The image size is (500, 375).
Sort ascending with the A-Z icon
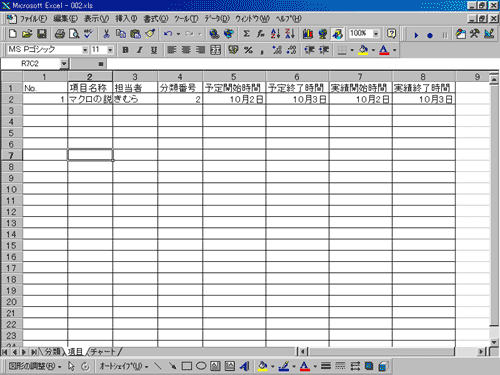click(275, 34)
